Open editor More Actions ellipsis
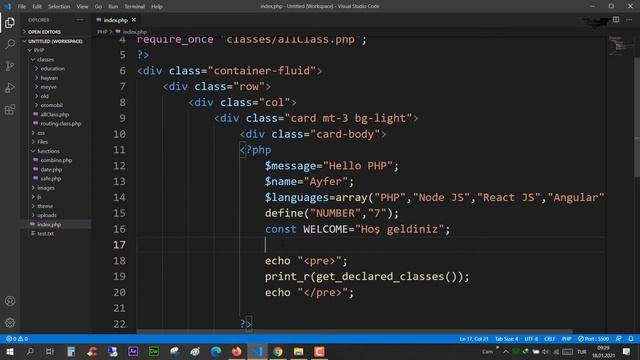 (x=629, y=20)
